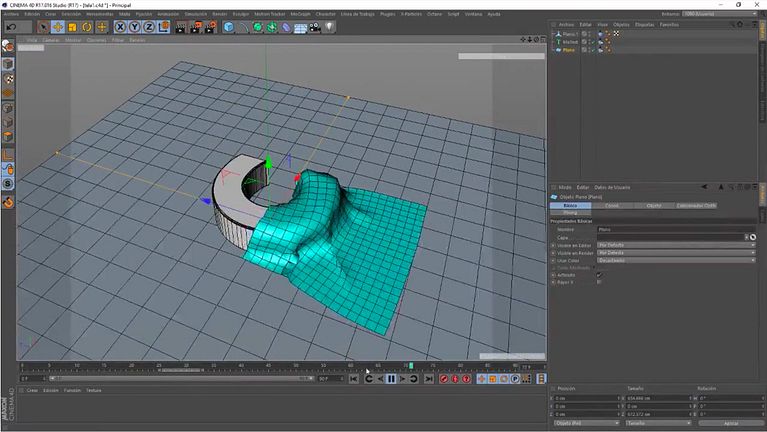Open the Floor environment objects icon
Screen dimensions: 767x432
click(x=300, y=27)
